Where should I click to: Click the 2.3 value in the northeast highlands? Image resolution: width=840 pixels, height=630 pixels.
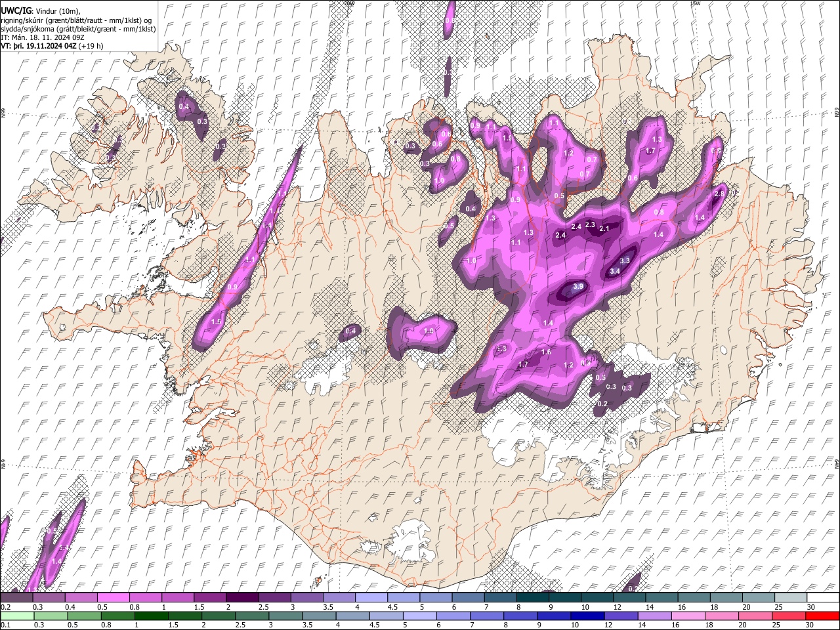pos(590,225)
